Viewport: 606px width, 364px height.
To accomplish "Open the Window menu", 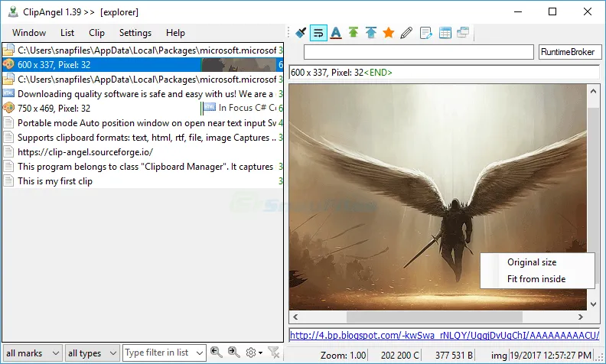I will (x=29, y=33).
